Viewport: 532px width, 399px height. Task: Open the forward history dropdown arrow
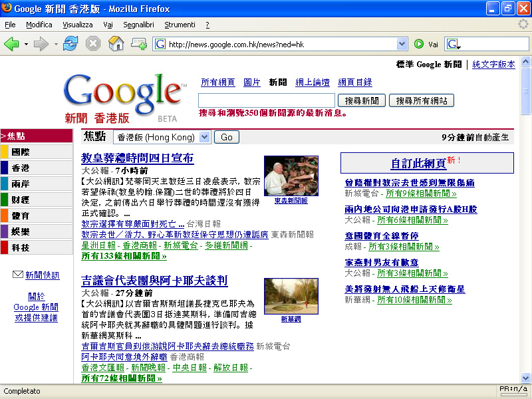[x=56, y=44]
